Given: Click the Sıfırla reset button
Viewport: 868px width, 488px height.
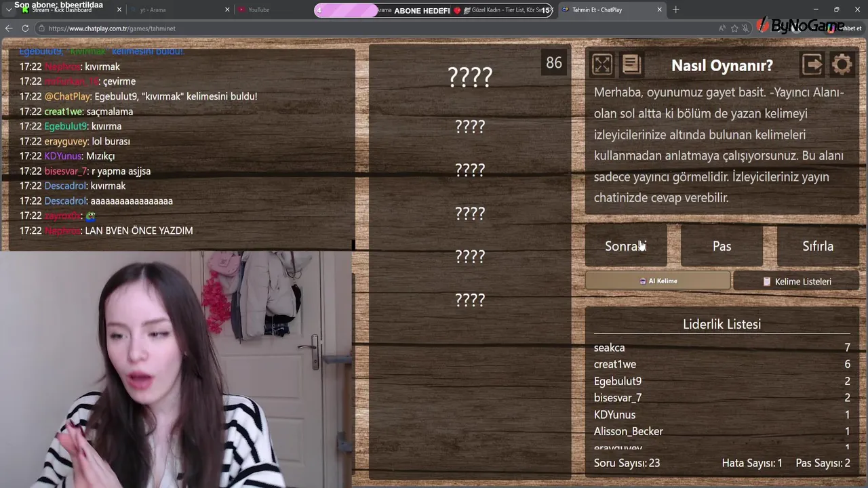Looking at the screenshot, I should [818, 246].
